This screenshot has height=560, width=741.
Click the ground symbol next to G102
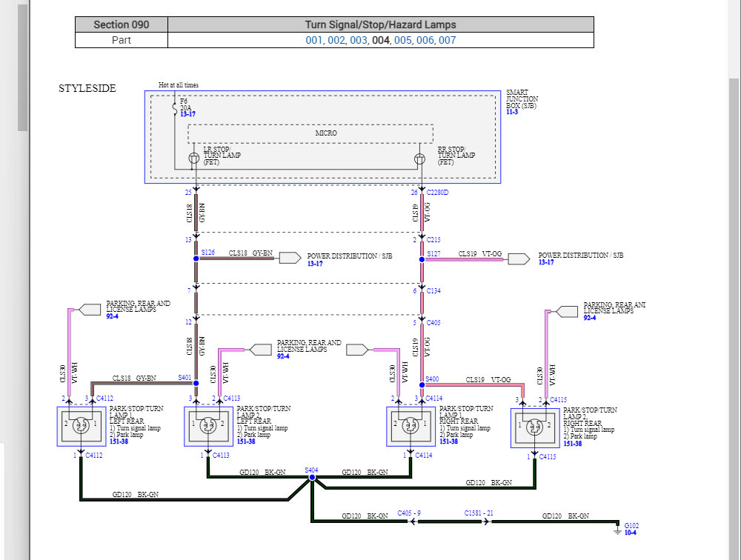(617, 530)
